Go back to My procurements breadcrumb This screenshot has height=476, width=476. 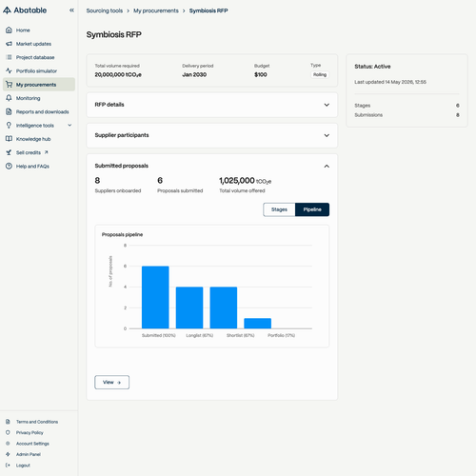coord(156,10)
